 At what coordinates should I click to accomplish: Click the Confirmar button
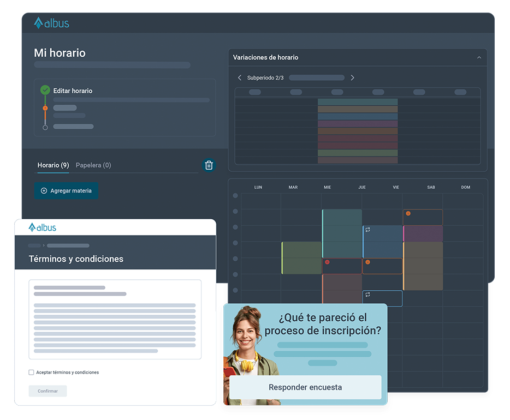pos(48,391)
